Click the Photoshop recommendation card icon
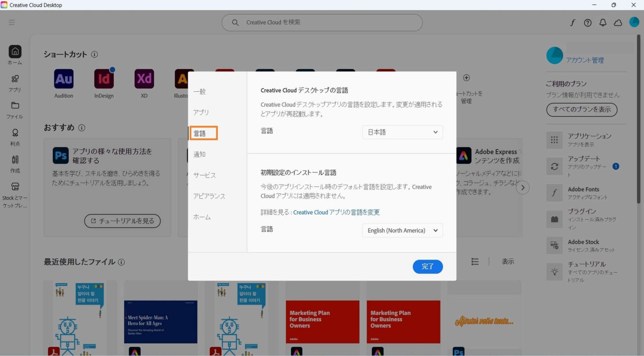Image resolution: width=644 pixels, height=356 pixels. 61,156
